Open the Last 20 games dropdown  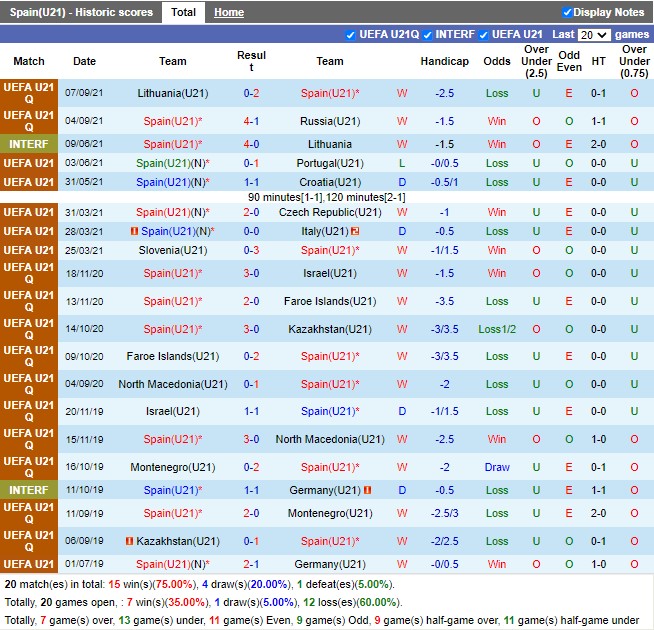point(593,35)
